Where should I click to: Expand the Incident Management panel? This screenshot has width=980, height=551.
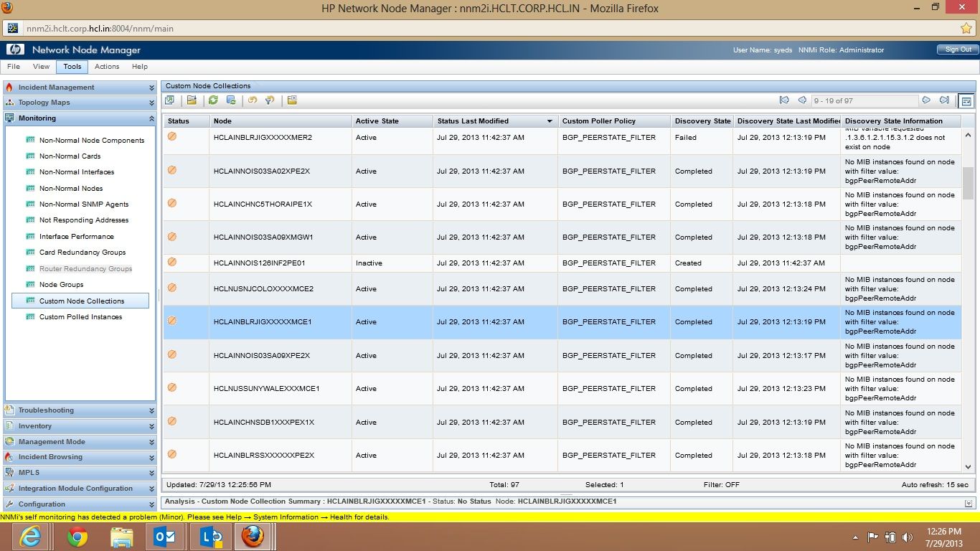tap(151, 88)
